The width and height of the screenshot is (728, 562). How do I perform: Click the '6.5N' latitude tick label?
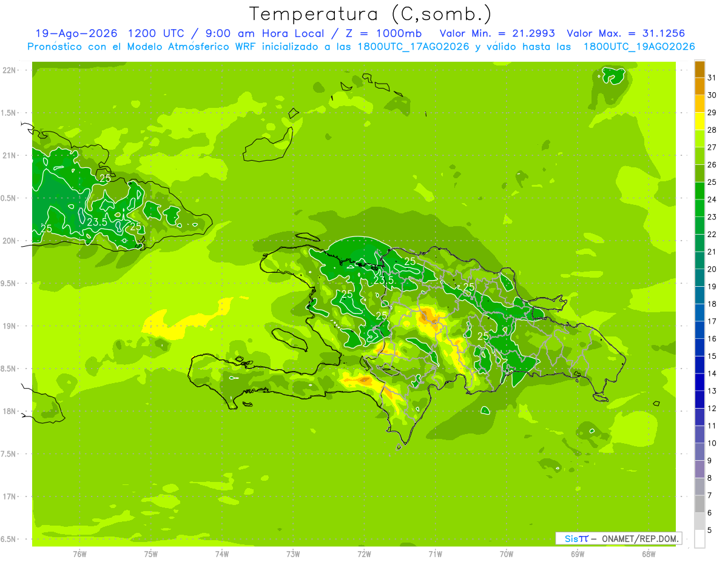[9, 539]
